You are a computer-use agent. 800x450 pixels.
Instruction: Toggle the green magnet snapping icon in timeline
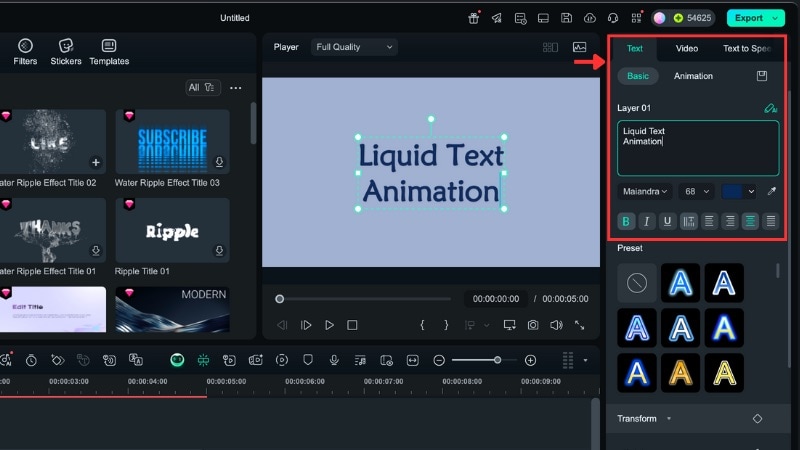pos(203,360)
